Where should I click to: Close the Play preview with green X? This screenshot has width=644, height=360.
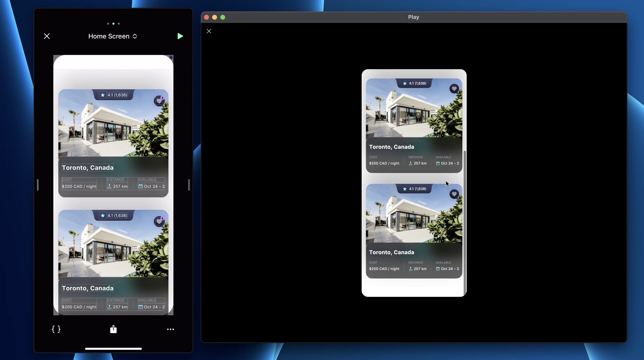pyautogui.click(x=209, y=31)
